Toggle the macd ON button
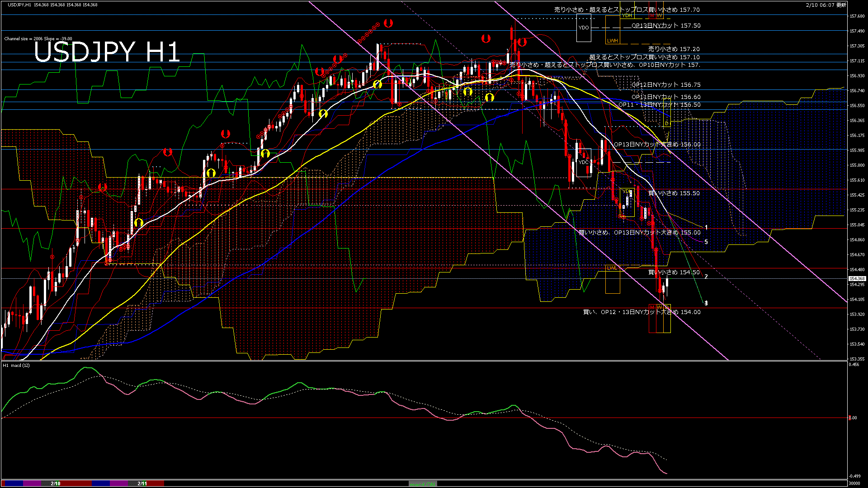Screen dimensions: 868x488 (x=423, y=484)
